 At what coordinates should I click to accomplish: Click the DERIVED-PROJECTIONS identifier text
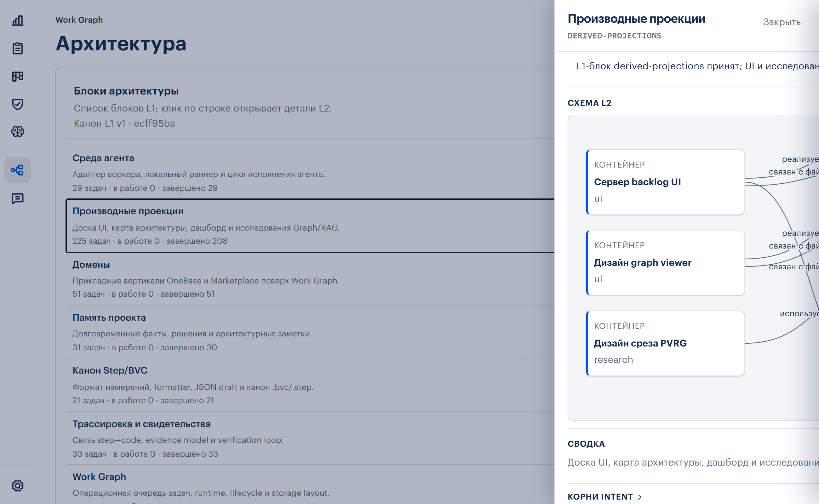click(614, 36)
